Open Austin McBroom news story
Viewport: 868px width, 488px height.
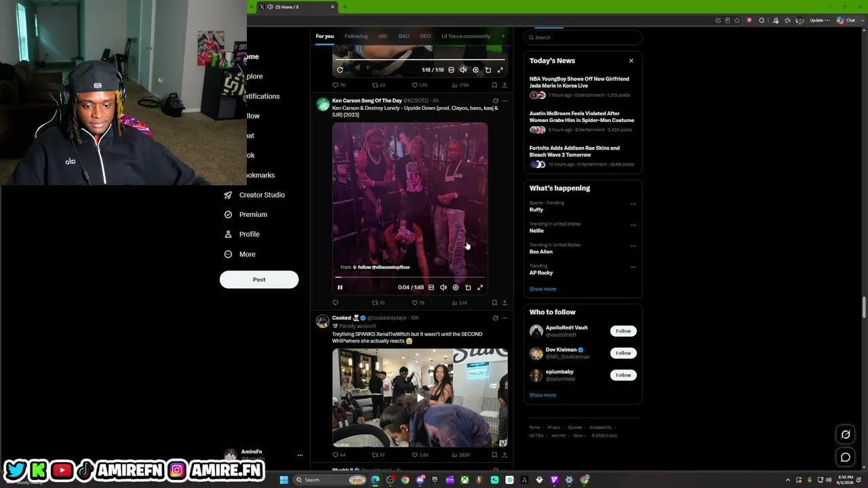point(583,121)
